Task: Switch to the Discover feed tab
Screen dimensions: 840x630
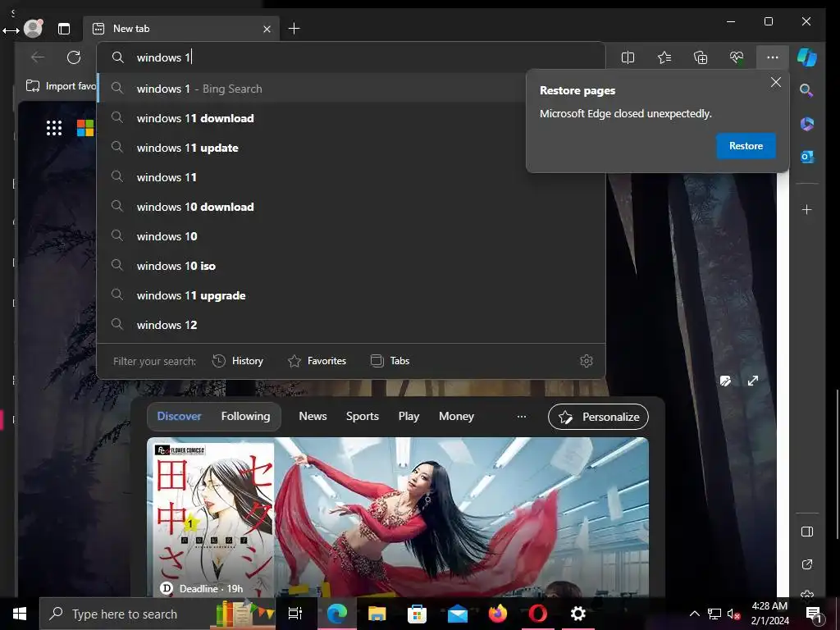Action: pyautogui.click(x=179, y=416)
